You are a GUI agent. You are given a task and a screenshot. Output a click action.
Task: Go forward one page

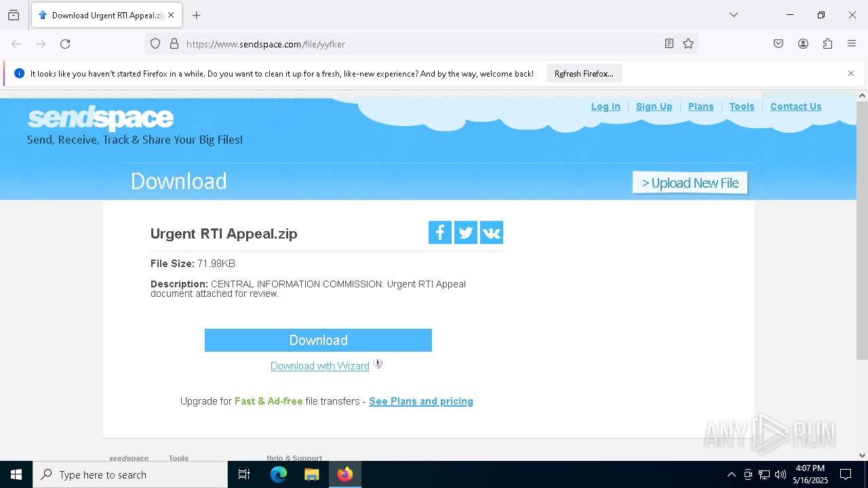[41, 44]
